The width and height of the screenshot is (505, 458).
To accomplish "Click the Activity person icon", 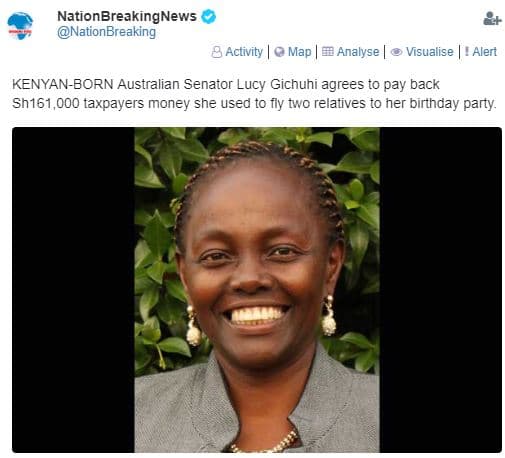I will tap(216, 52).
